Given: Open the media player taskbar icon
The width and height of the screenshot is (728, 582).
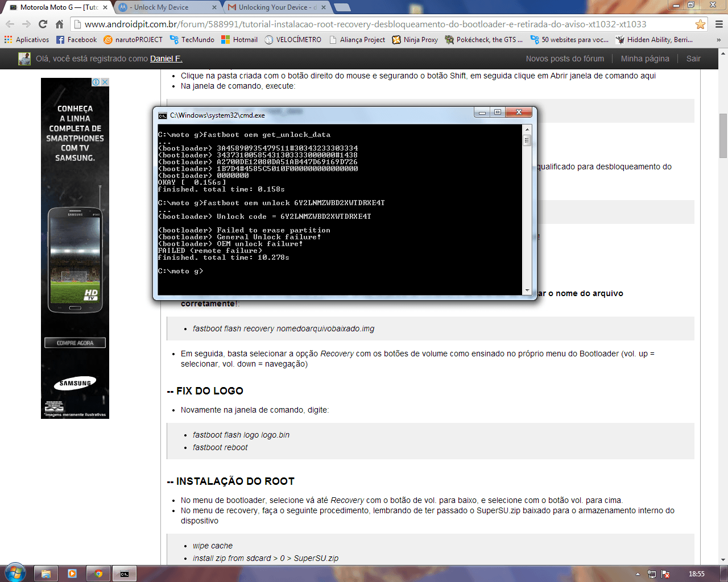Looking at the screenshot, I should click(x=72, y=574).
